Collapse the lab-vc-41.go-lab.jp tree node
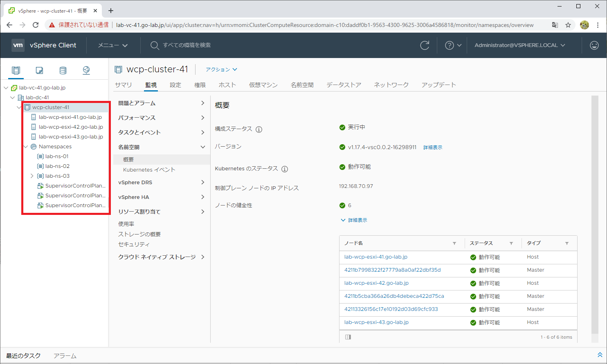Viewport: 607px width, 364px height. (x=6, y=88)
